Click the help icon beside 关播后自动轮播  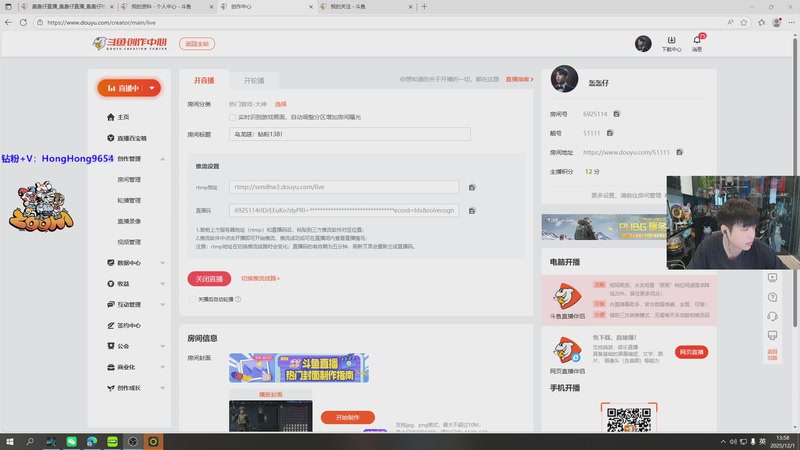coord(238,299)
